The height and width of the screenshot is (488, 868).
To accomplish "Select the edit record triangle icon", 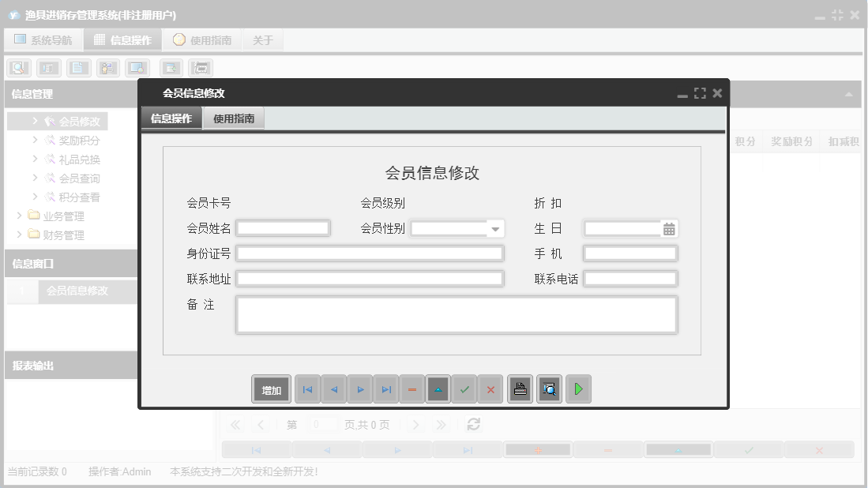I will (438, 389).
